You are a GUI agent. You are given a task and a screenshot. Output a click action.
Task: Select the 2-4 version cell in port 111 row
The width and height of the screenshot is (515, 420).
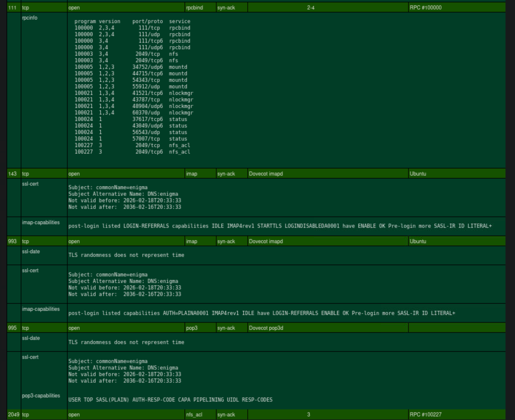click(328, 7)
